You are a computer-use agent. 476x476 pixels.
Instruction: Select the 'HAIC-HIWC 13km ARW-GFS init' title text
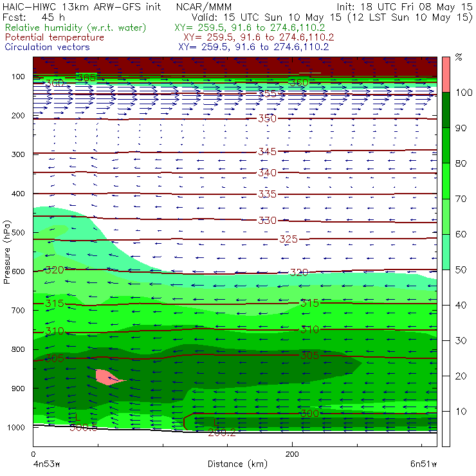[82, 7]
